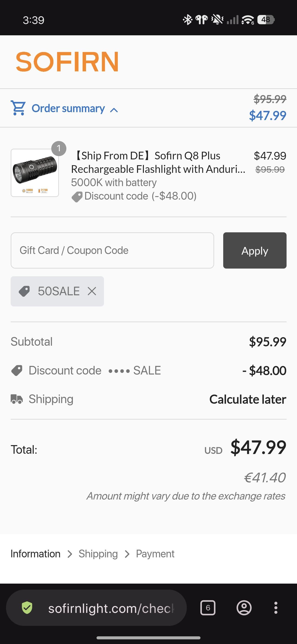The height and width of the screenshot is (644, 297).
Task: Tap the green security shield icon
Action: pos(27,608)
